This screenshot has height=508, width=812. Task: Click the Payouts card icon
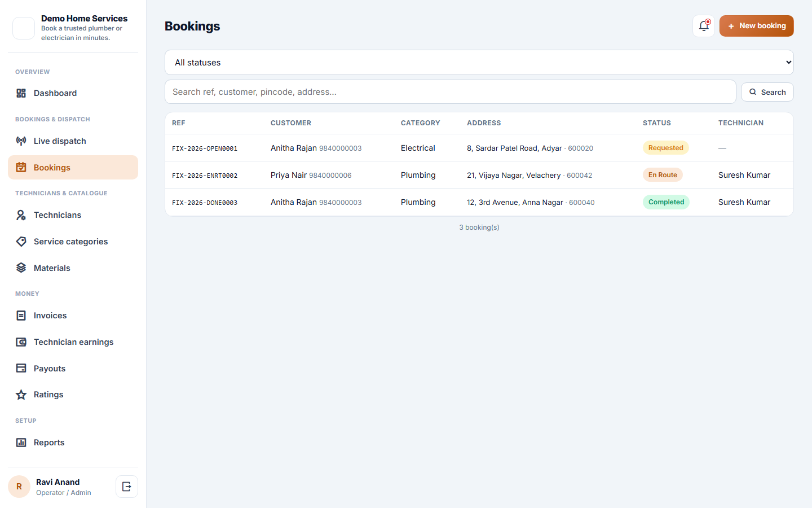[21, 369]
